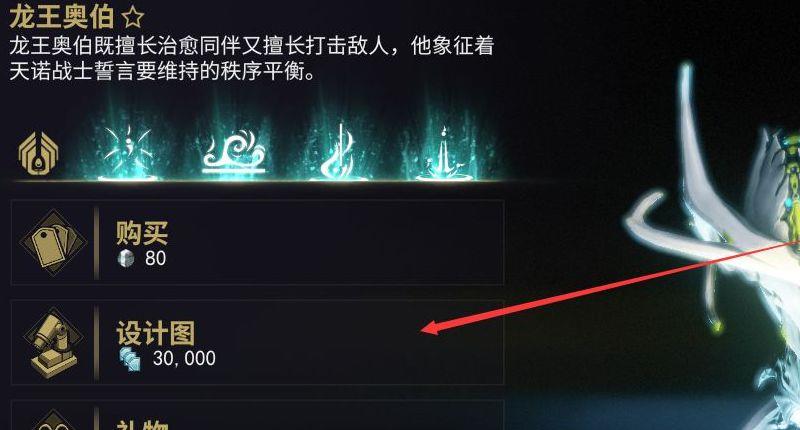Click the gift icon at the bottom row
Screen dimensions: 800x430
click(x=53, y=420)
